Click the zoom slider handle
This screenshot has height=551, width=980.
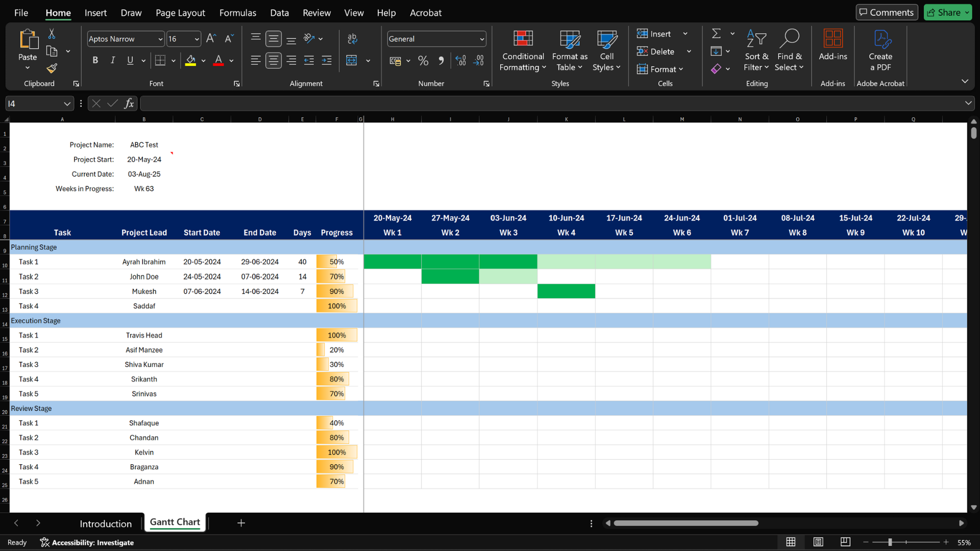tap(890, 542)
